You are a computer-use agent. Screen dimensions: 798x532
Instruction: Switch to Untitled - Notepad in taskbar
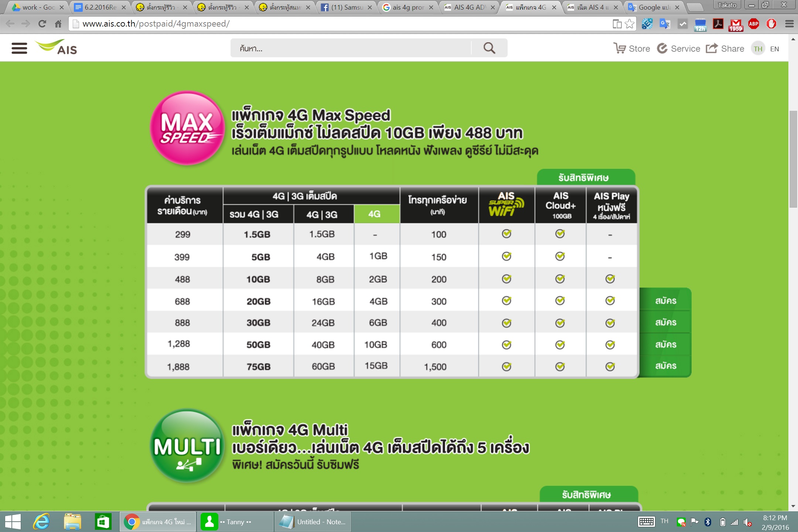click(x=313, y=522)
